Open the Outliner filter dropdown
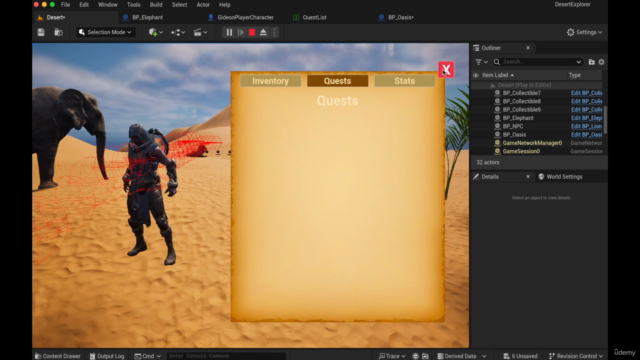 click(482, 62)
